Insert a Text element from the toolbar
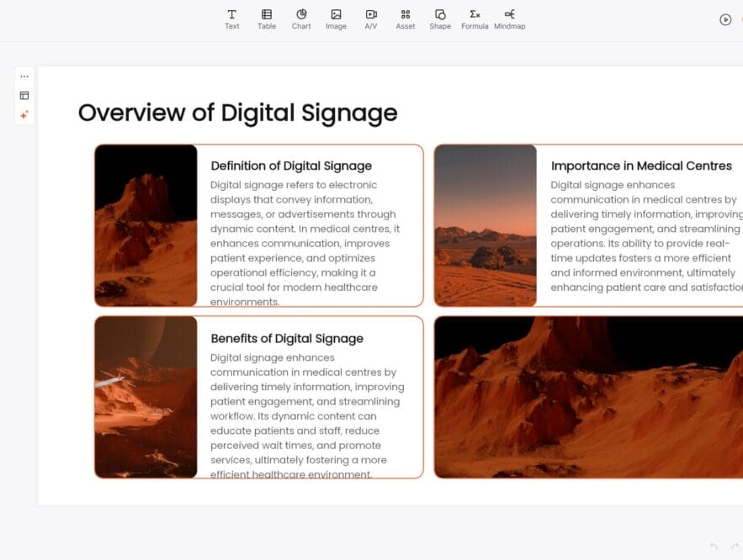 pyautogui.click(x=232, y=18)
